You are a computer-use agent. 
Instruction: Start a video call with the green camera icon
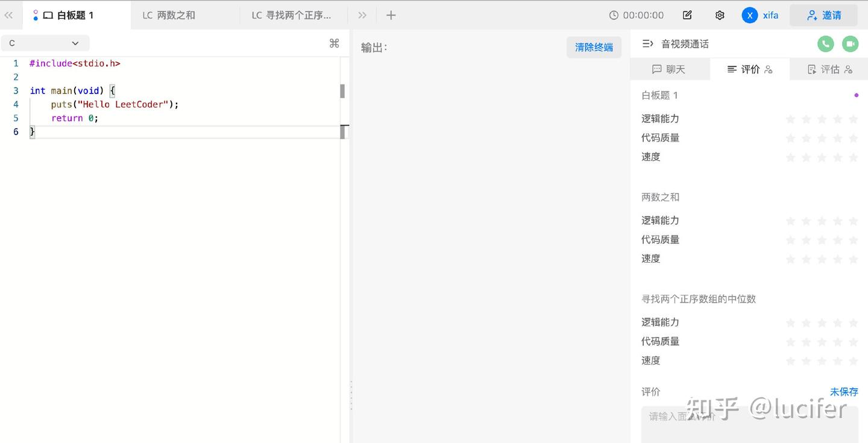tap(851, 43)
